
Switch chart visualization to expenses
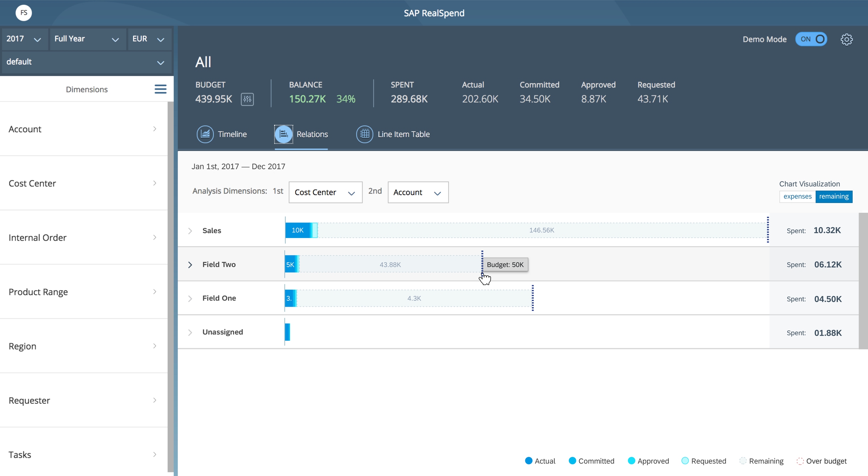click(x=797, y=196)
